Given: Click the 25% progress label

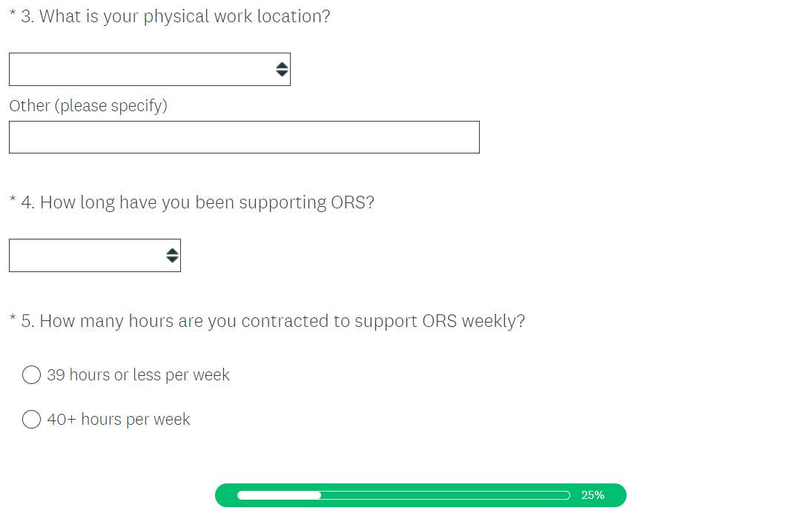Looking at the screenshot, I should coord(593,495).
